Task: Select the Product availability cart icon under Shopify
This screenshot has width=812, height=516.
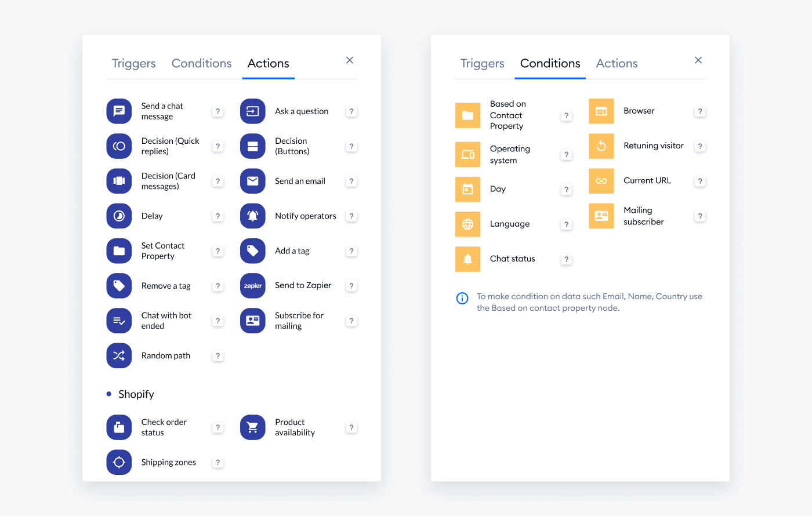Action: pos(252,427)
